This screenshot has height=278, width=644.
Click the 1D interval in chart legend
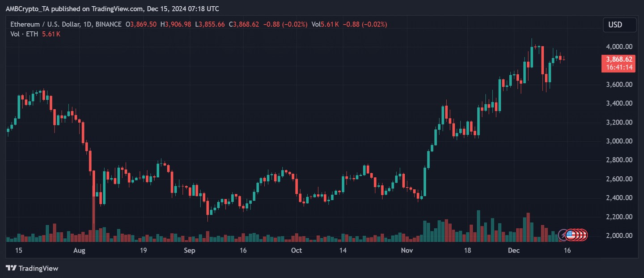coord(86,24)
